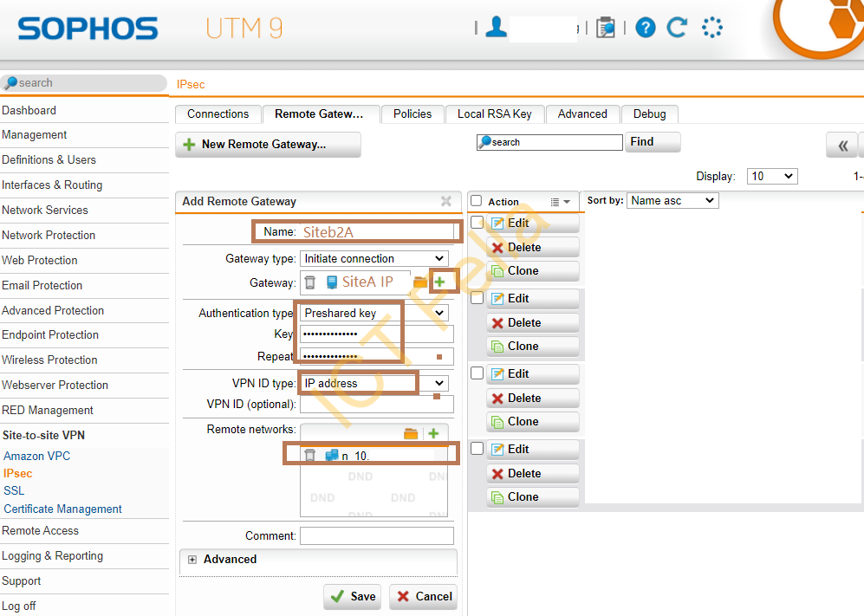Delete the remote network entry trash icon
Viewport: 864px width, 616px height.
click(310, 455)
